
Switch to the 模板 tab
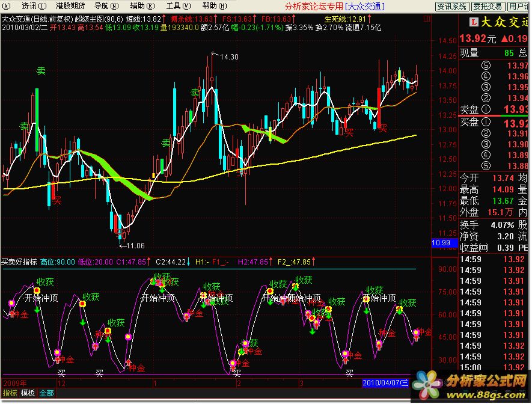tap(28, 393)
